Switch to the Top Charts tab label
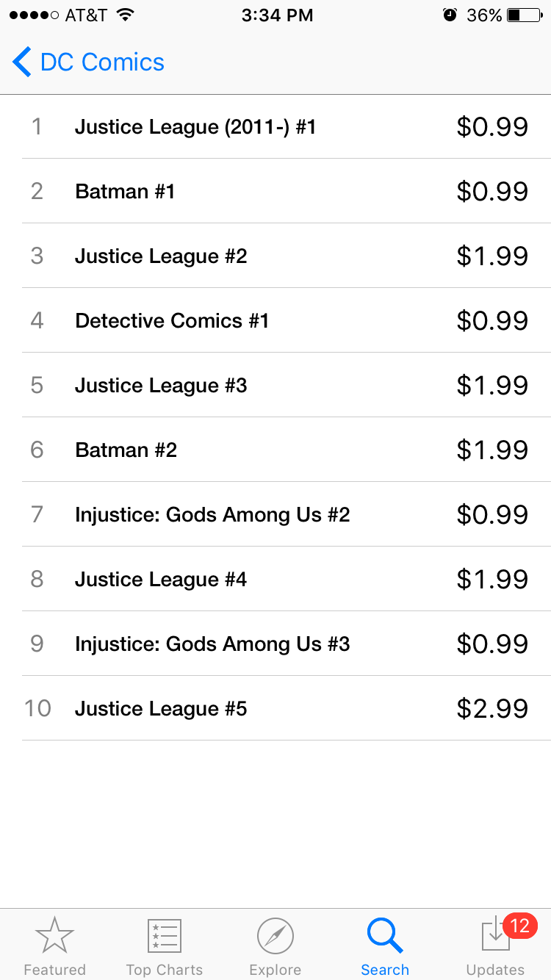Viewport: 551px width, 980px height. click(x=165, y=970)
